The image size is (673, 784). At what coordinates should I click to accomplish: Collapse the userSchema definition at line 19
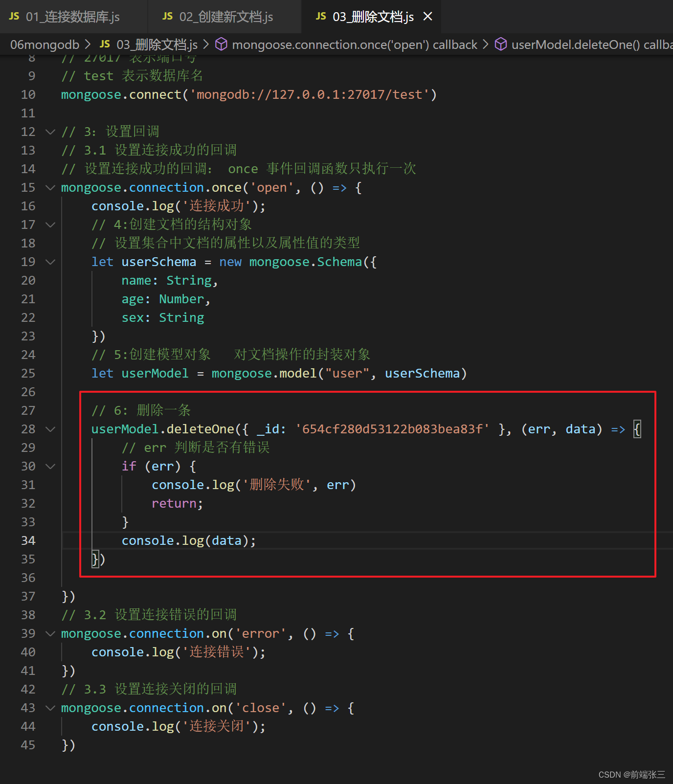[x=50, y=262]
